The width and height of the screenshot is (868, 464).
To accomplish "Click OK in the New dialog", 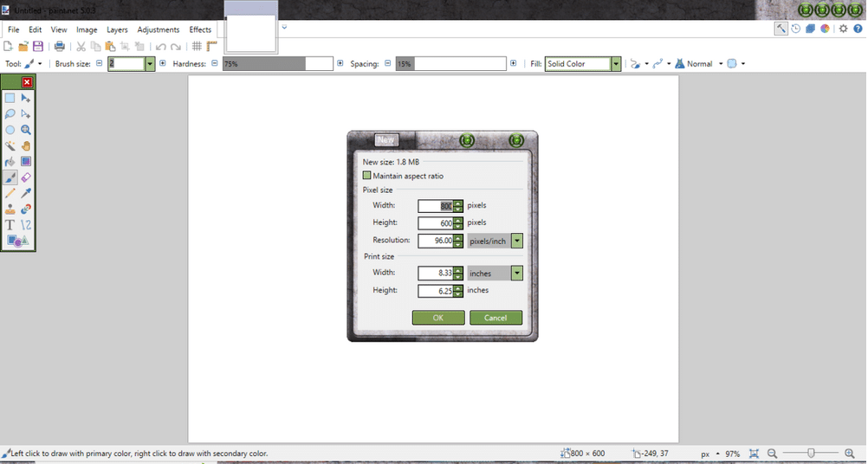I will point(438,318).
